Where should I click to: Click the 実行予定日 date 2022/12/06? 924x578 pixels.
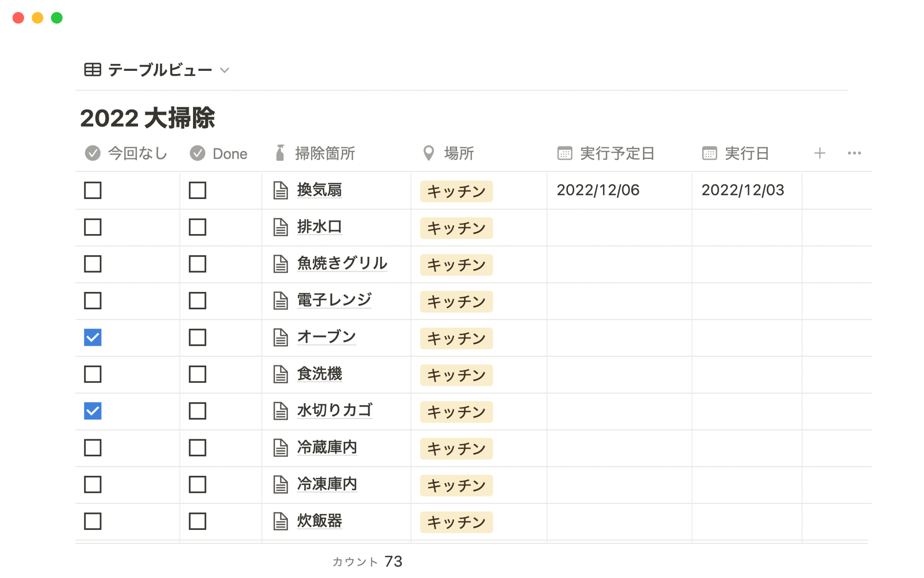coord(598,190)
